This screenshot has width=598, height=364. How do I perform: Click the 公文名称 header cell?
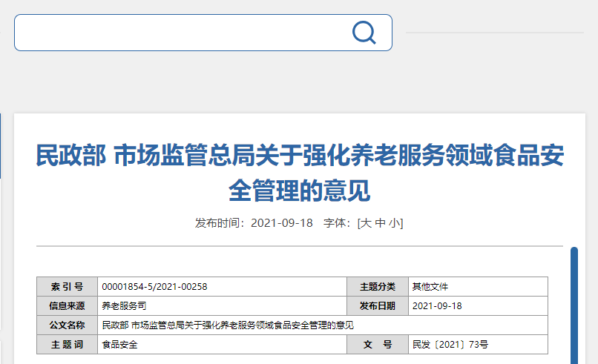(x=67, y=325)
